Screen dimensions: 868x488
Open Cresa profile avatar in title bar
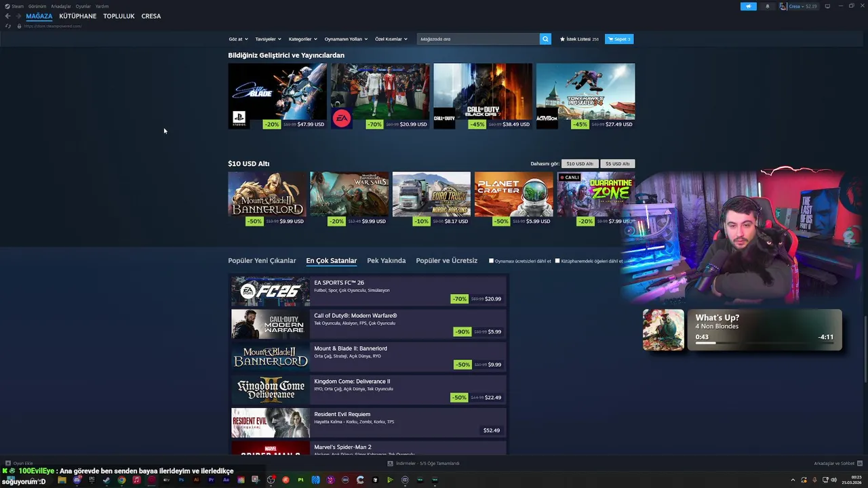(x=783, y=6)
